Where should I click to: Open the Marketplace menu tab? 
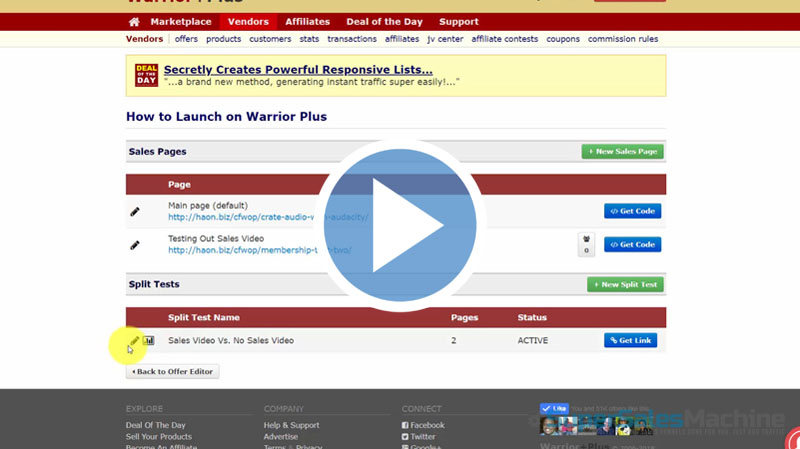point(181,22)
